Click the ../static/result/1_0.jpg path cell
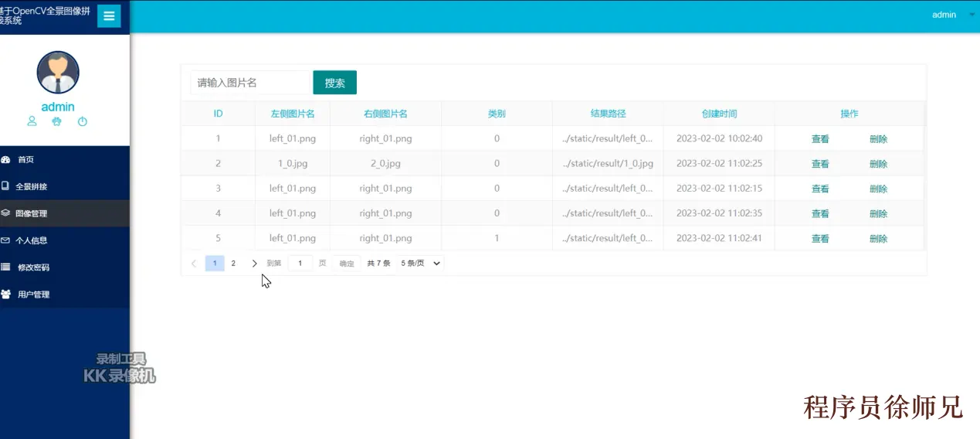The width and height of the screenshot is (980, 439). point(608,164)
